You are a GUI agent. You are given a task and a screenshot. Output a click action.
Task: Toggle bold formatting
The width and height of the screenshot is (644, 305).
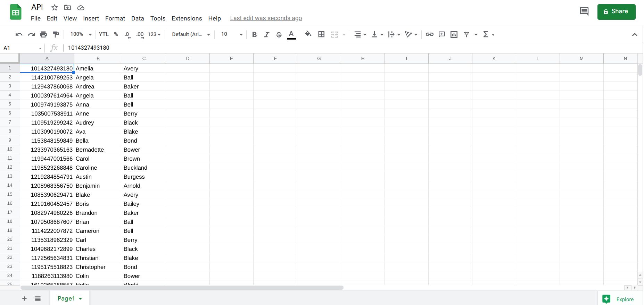pyautogui.click(x=254, y=34)
